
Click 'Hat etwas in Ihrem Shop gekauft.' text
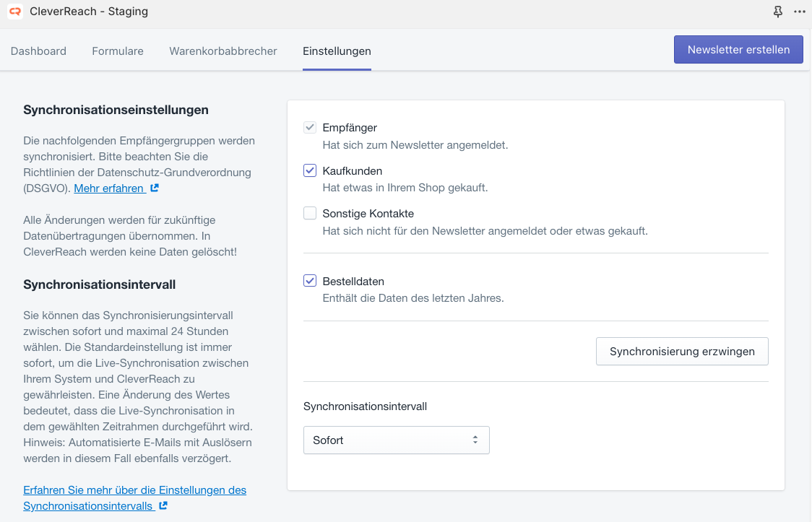tap(405, 188)
